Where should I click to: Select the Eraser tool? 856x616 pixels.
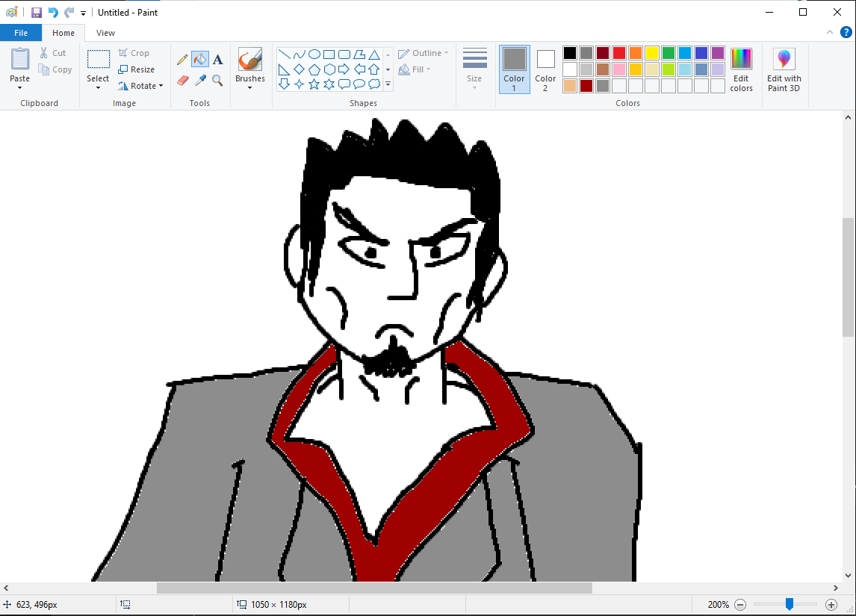tap(182, 81)
